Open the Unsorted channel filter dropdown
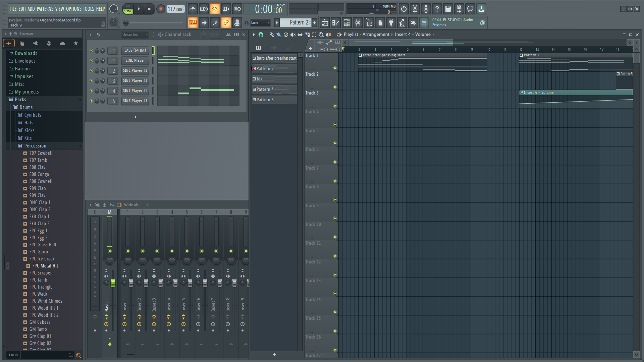The height and width of the screenshot is (362, 644). 135,35
